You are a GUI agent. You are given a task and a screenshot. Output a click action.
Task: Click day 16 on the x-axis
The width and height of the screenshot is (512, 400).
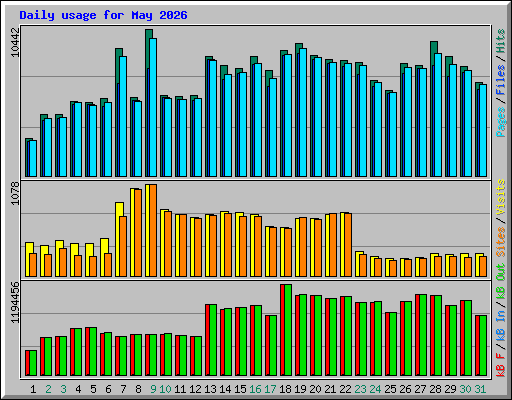click(255, 389)
